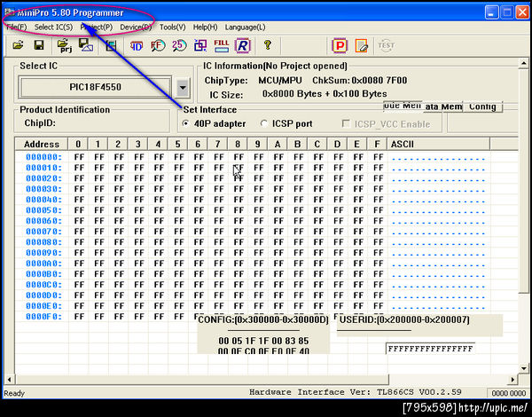This screenshot has width=532, height=417.
Task: Toggle the ICSP_VCC Enable checkbox
Action: coord(346,123)
